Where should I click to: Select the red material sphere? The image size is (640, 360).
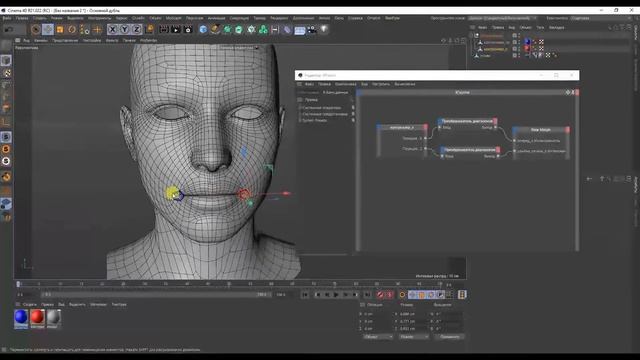click(x=37, y=317)
